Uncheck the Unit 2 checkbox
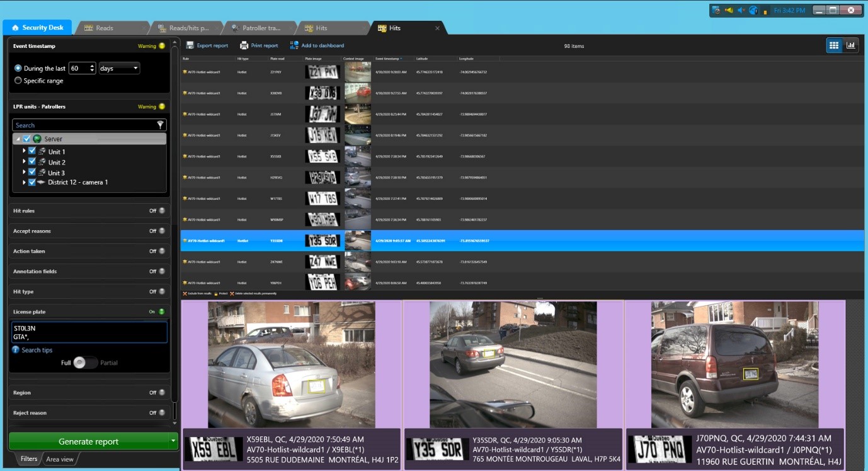868x471 pixels. coord(32,162)
